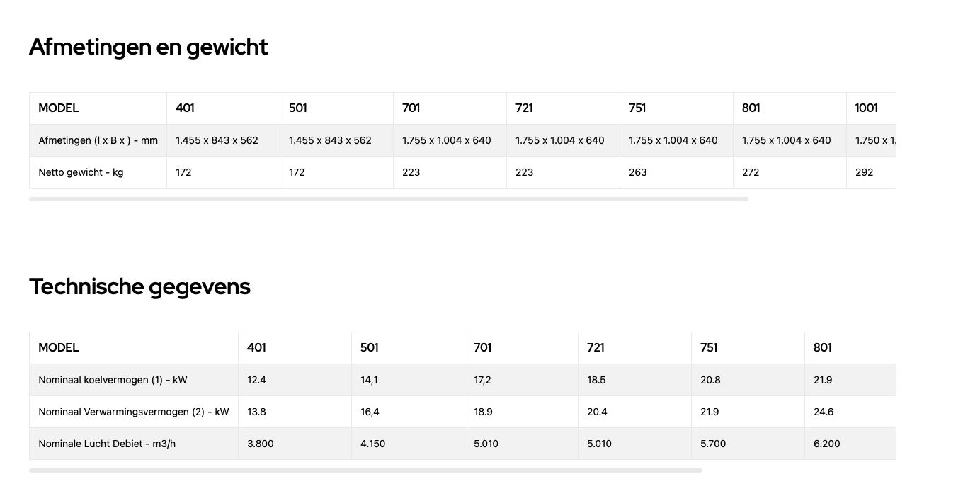Click the Netto gewicht - kg row label
The width and height of the screenshot is (980, 489).
click(81, 172)
